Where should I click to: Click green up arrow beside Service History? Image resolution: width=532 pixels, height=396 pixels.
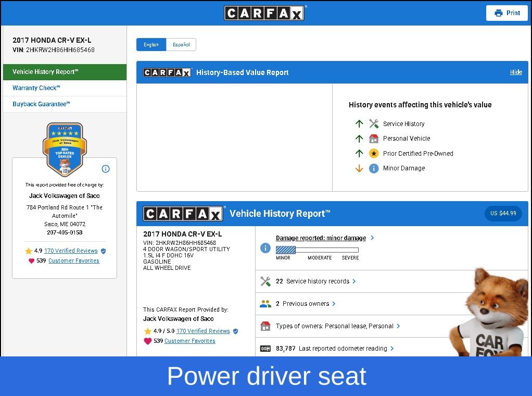coord(359,123)
